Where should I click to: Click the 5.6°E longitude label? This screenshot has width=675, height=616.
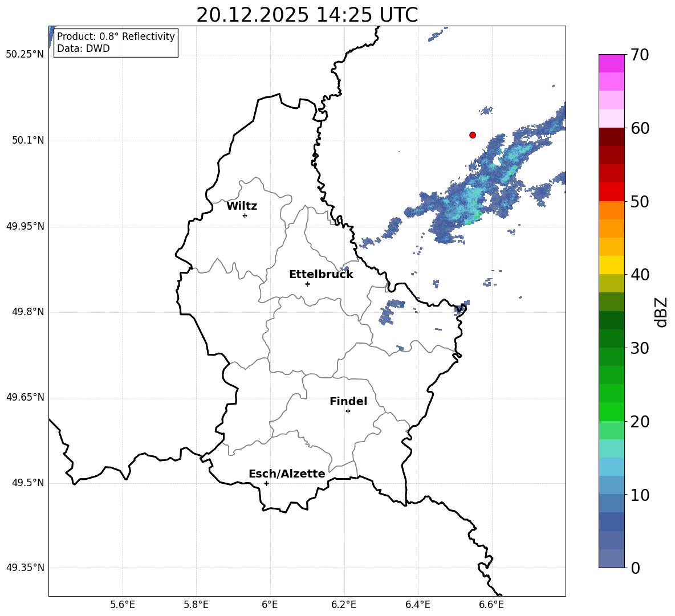[123, 605]
